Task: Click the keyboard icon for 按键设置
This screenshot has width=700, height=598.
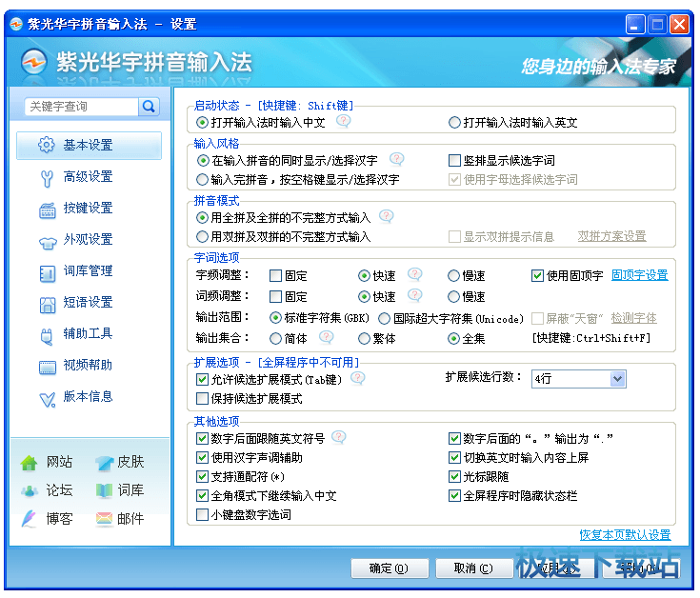Action: click(x=48, y=209)
